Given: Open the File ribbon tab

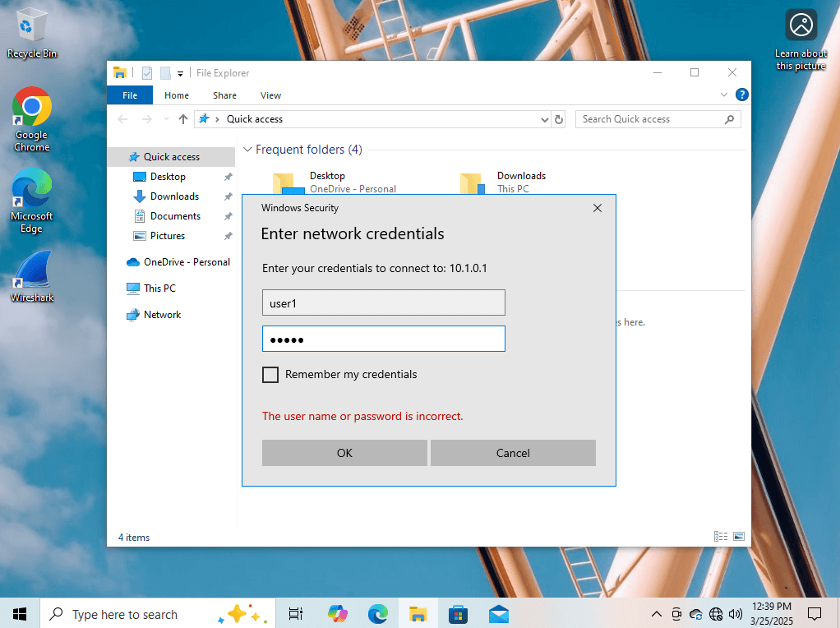Looking at the screenshot, I should tap(130, 95).
